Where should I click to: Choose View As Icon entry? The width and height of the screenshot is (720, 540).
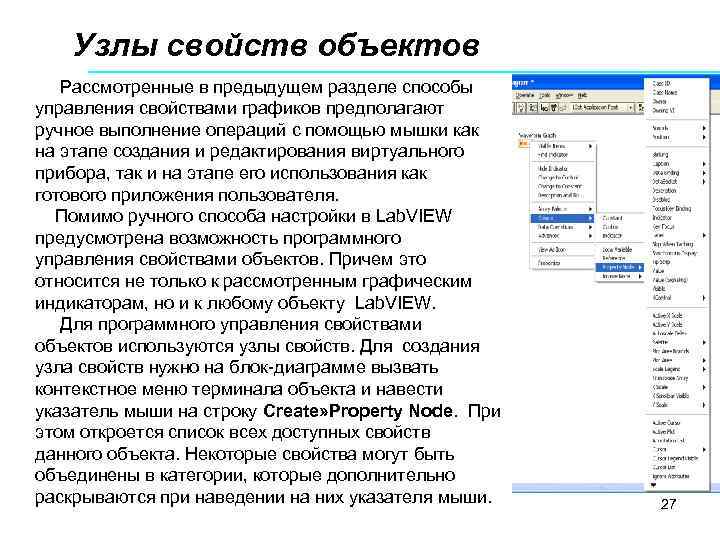pos(552,249)
